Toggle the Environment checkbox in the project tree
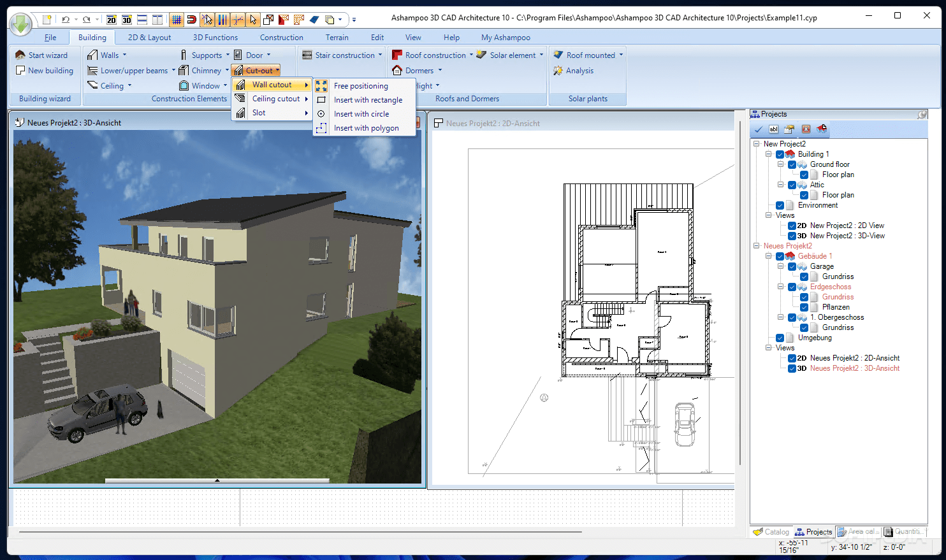Screen dimensions: 946x560 click(780, 205)
